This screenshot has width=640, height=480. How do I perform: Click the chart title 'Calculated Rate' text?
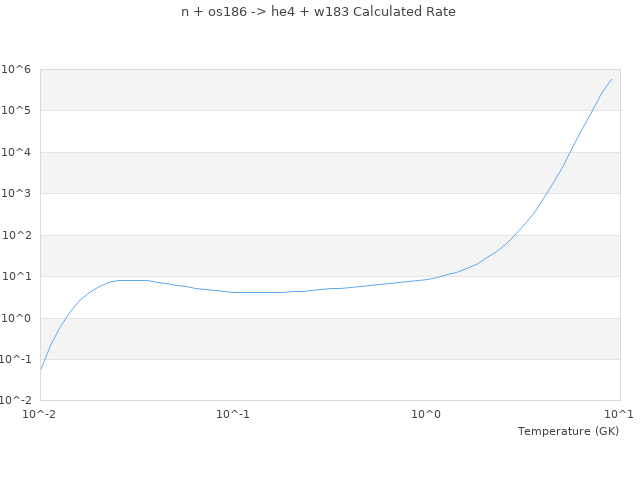point(318,12)
